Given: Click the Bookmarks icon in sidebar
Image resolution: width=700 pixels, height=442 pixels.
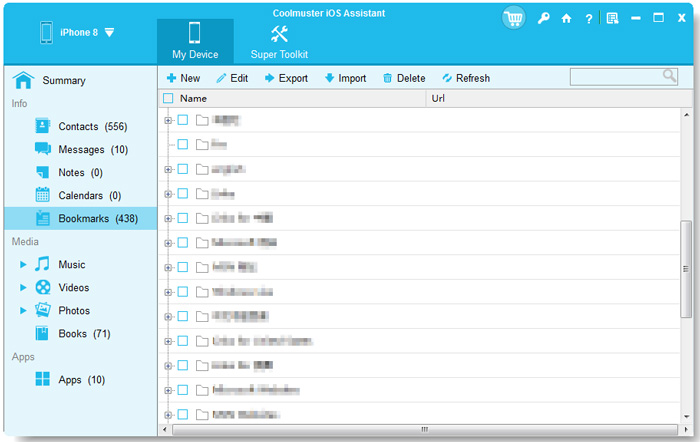Looking at the screenshot, I should click(x=43, y=218).
